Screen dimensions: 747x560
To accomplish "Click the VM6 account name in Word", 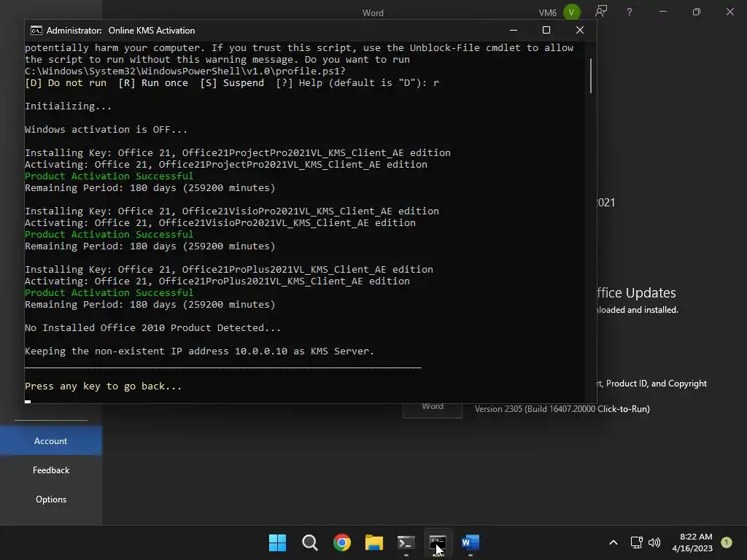I will pyautogui.click(x=548, y=12).
